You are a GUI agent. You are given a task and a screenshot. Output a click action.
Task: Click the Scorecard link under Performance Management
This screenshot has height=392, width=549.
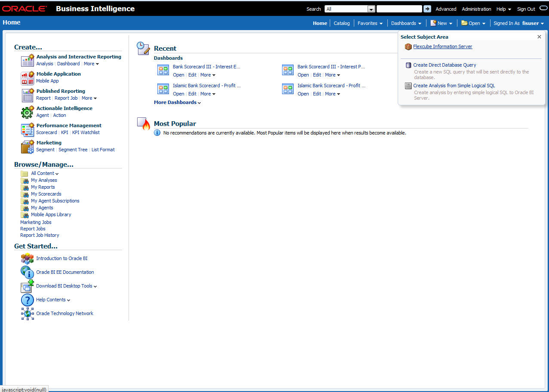tap(46, 132)
